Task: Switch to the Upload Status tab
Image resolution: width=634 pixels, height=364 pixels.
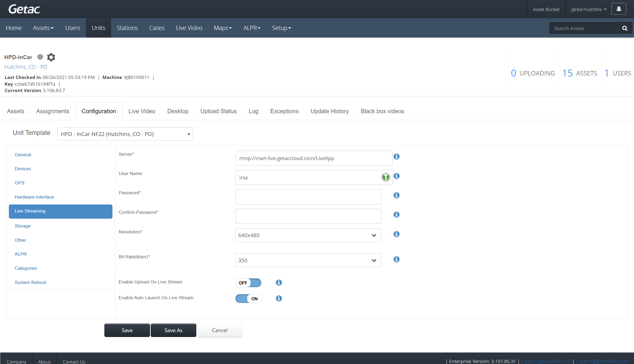Action: (218, 111)
